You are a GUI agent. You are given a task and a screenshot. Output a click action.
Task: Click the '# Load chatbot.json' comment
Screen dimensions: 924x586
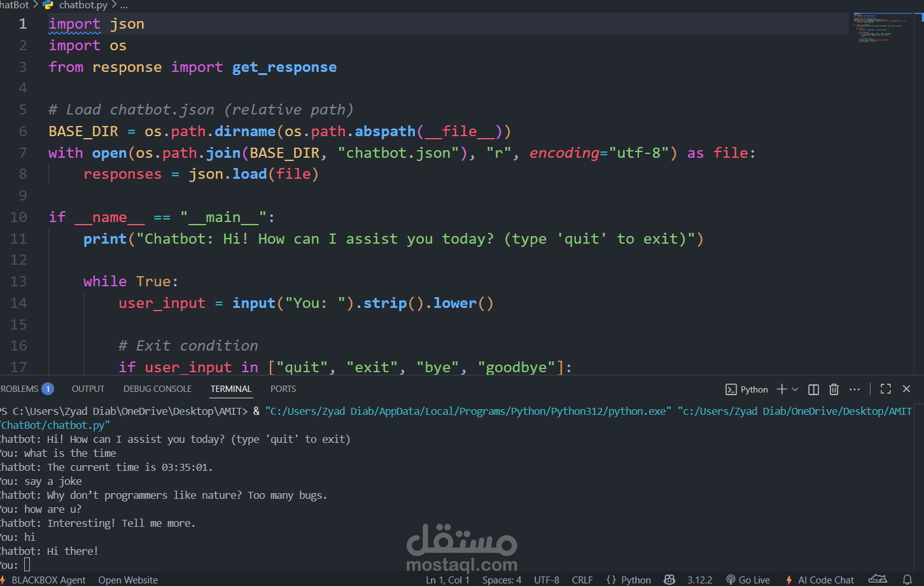[x=201, y=110]
